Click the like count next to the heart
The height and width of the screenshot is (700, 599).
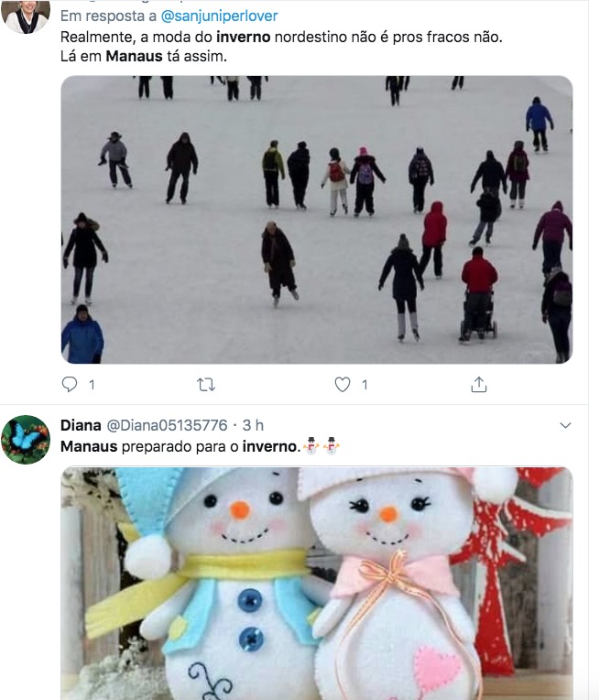coord(365,385)
